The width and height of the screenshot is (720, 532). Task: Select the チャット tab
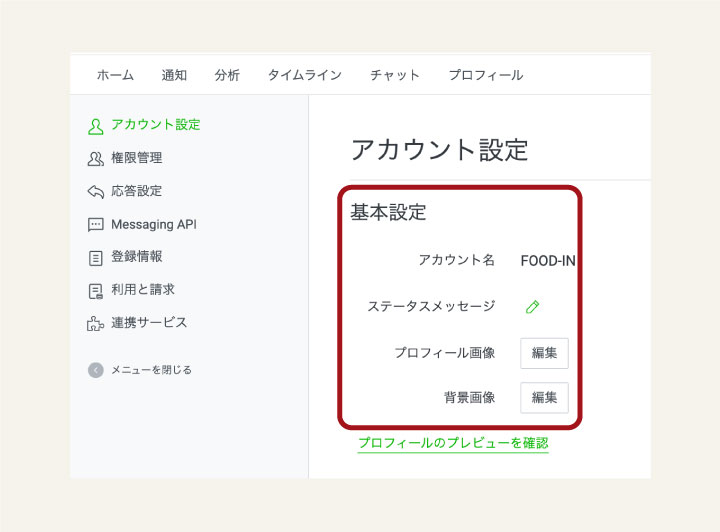pyautogui.click(x=395, y=75)
